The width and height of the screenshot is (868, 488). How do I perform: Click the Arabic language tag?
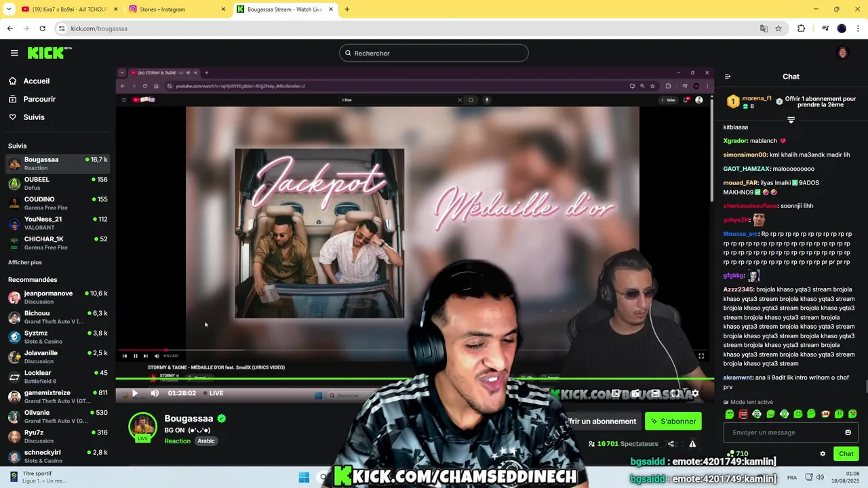pos(206,441)
